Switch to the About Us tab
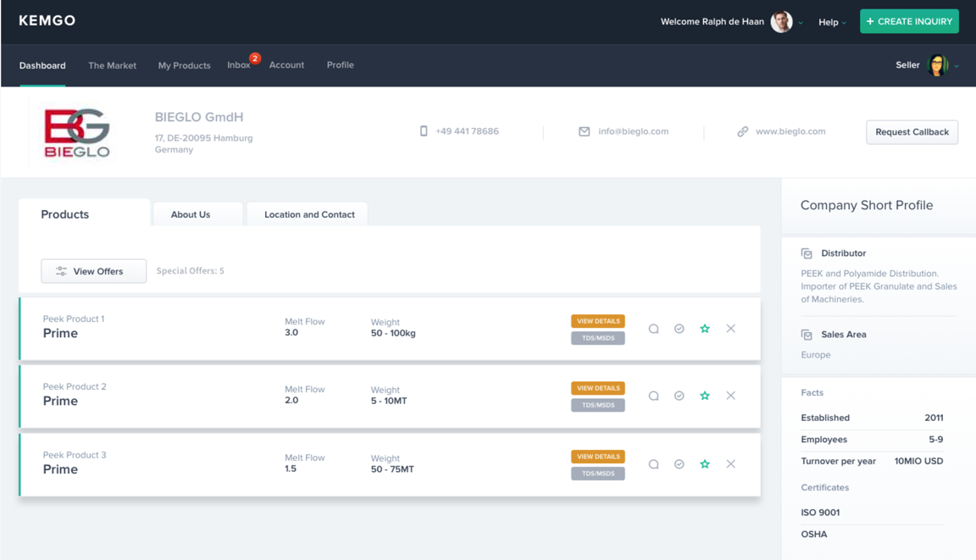 [x=197, y=214]
